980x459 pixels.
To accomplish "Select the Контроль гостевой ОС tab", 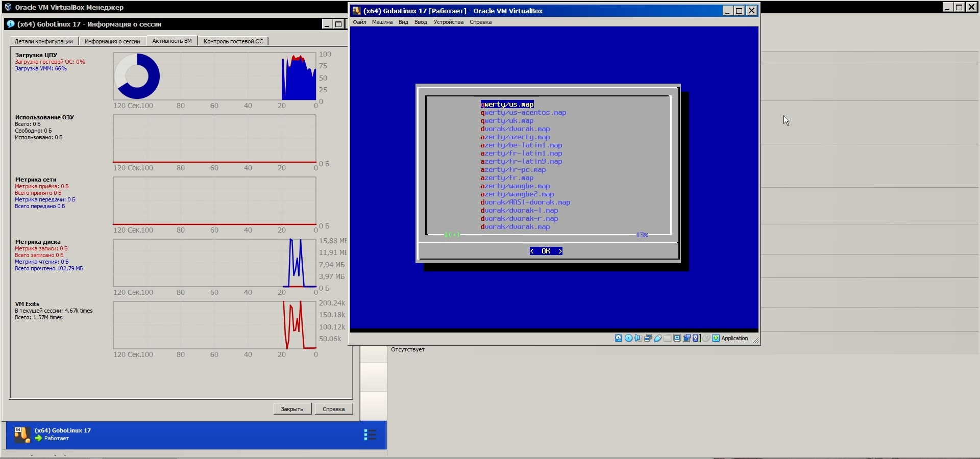I will [233, 41].
